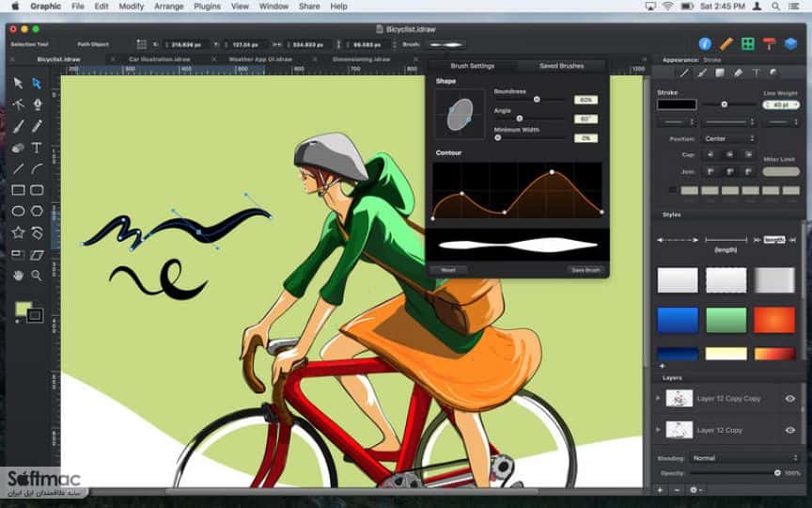Image resolution: width=812 pixels, height=508 pixels.
Task: Click the black stroke color swatch
Action: (x=677, y=104)
